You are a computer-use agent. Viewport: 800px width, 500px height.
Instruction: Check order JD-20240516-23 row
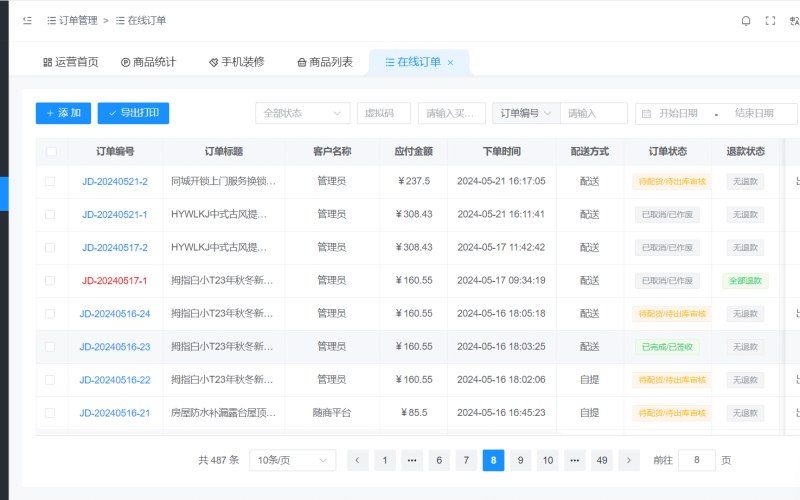[50, 347]
